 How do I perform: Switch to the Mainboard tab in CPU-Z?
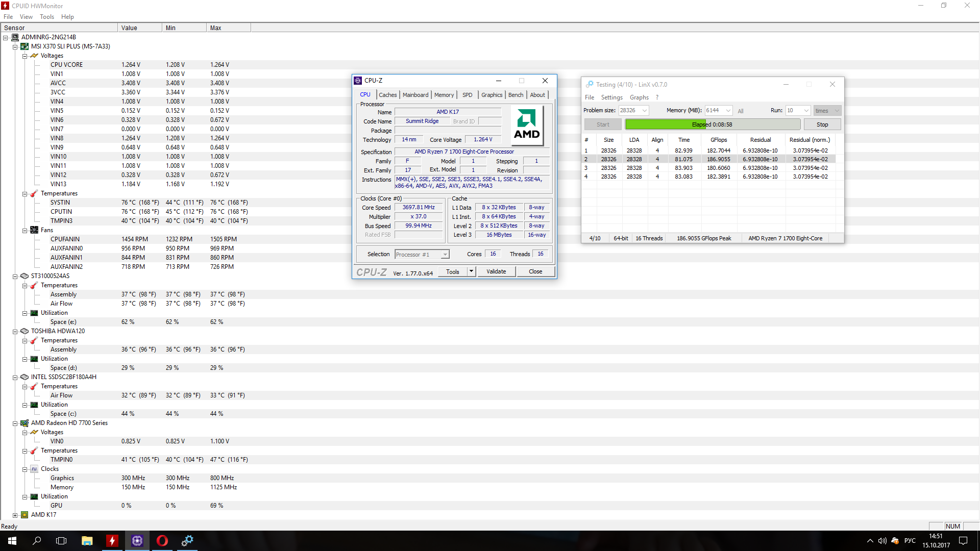click(415, 95)
